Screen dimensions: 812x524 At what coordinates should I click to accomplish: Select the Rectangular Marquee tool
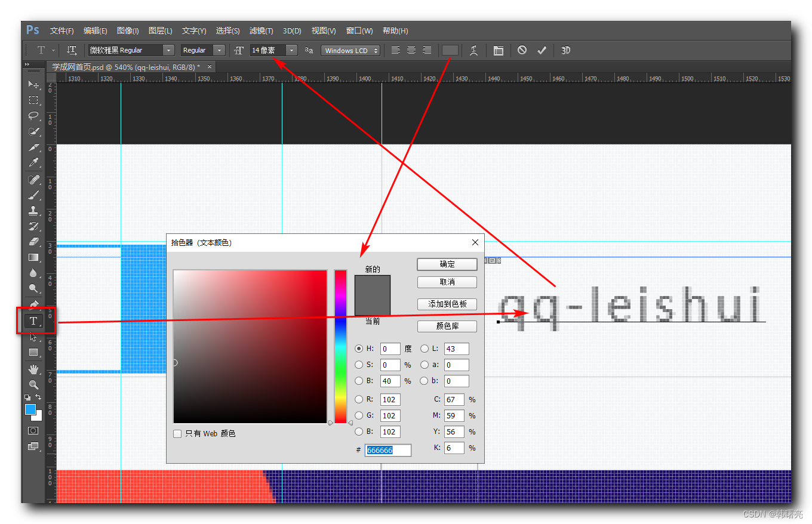[33, 100]
